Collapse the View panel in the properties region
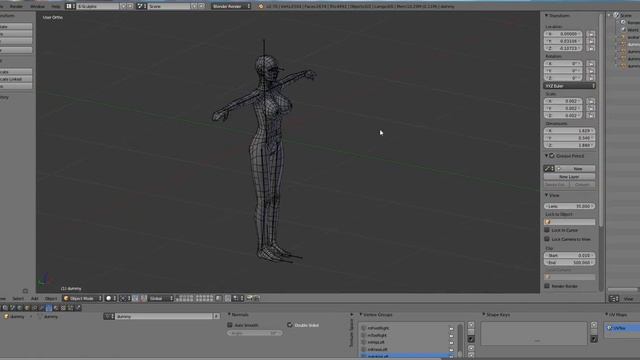Viewport: 640px width, 360px height. [547, 196]
